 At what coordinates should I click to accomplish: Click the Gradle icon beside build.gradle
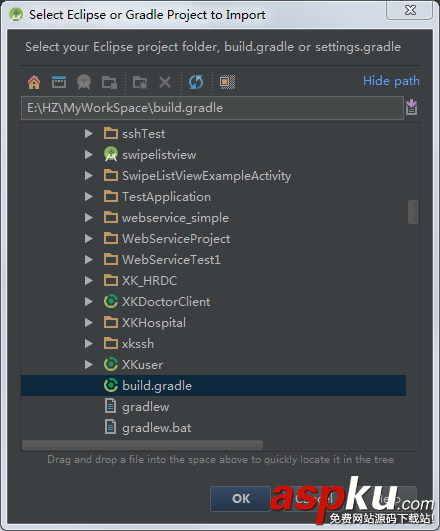(111, 385)
